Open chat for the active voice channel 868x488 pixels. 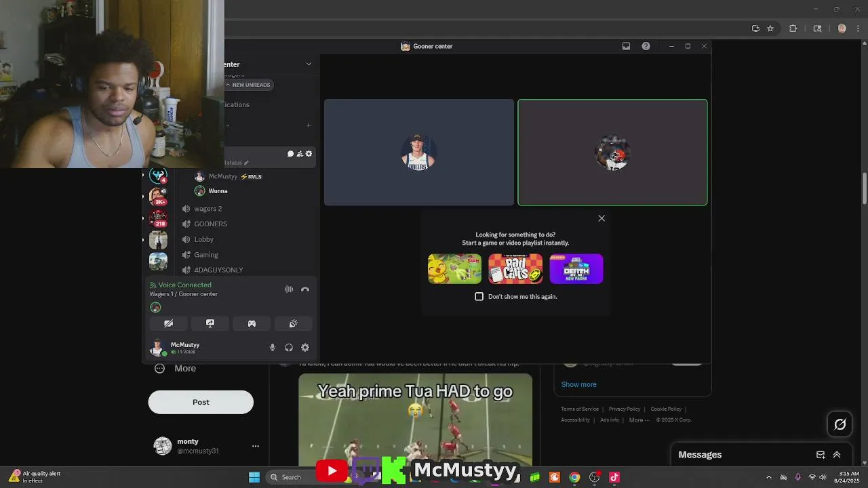(290, 154)
